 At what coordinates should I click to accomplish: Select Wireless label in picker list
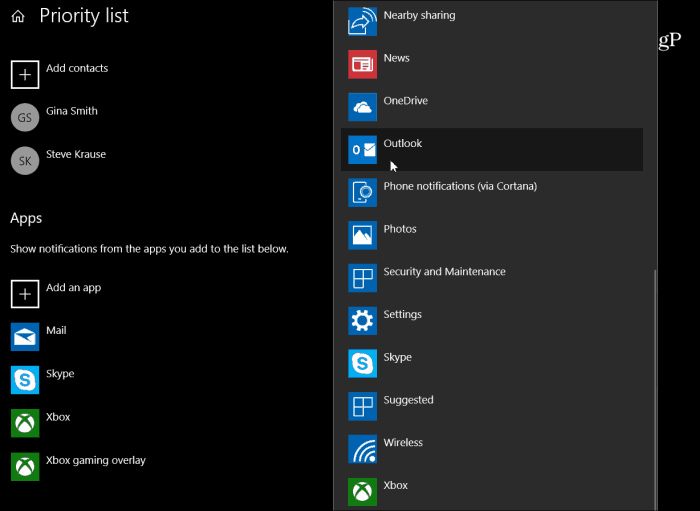click(403, 443)
